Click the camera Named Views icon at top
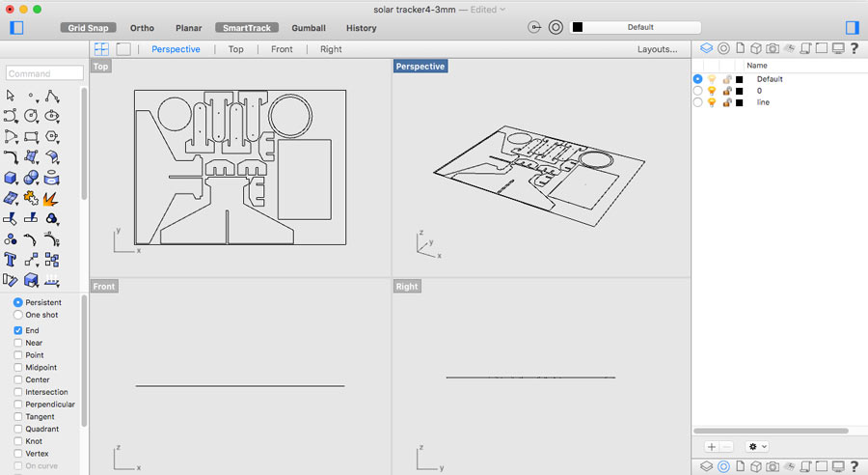 [x=772, y=48]
